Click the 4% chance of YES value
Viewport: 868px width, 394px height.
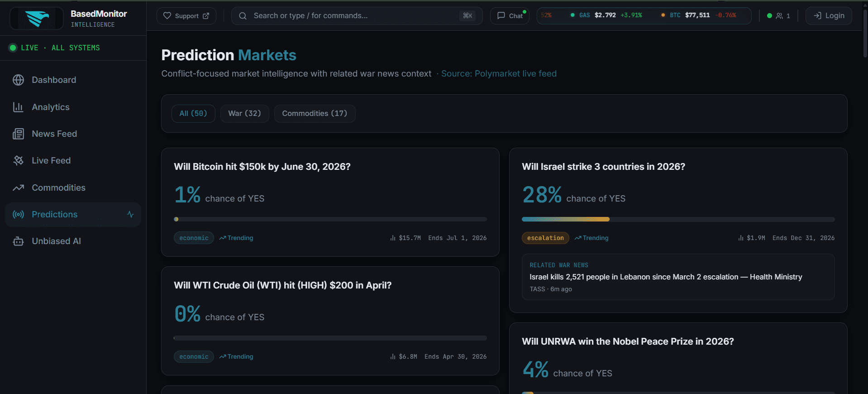pos(567,370)
